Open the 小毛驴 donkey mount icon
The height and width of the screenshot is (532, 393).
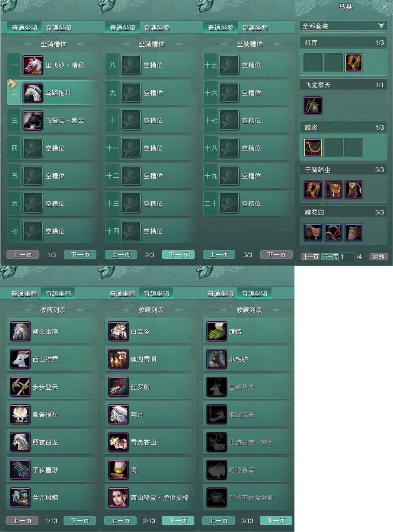[217, 359]
